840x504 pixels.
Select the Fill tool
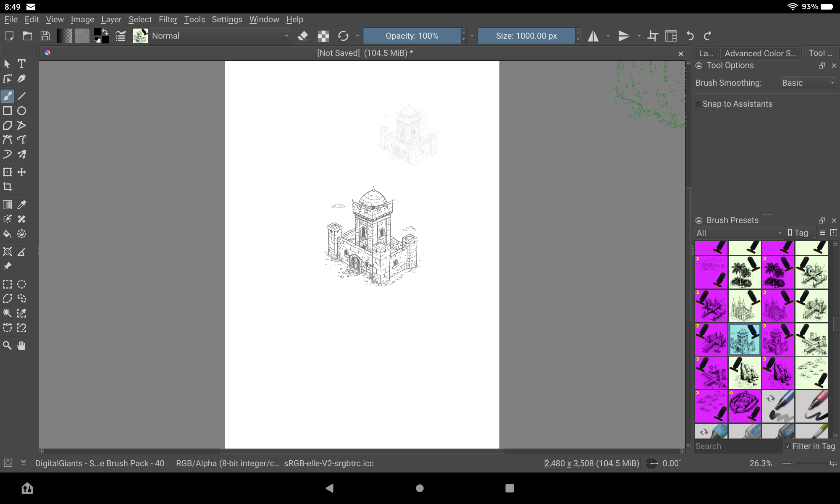[x=7, y=234]
